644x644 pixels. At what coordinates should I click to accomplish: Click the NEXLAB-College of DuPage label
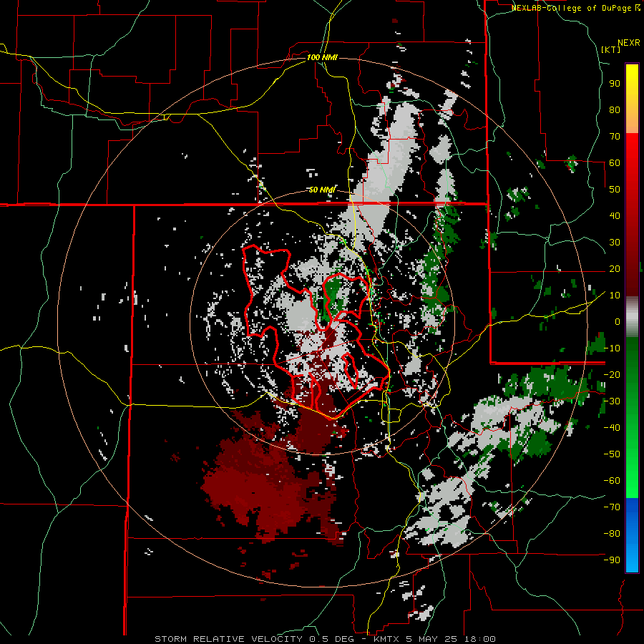[x=576, y=8]
